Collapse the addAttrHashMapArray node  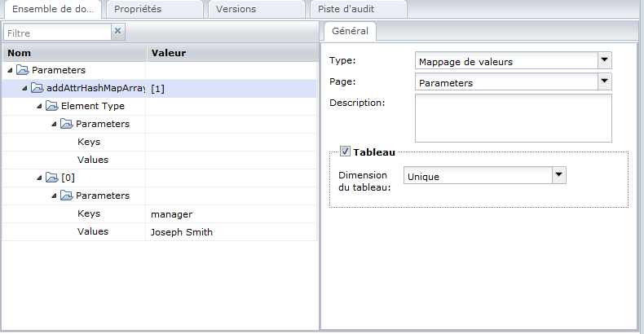pos(24,88)
